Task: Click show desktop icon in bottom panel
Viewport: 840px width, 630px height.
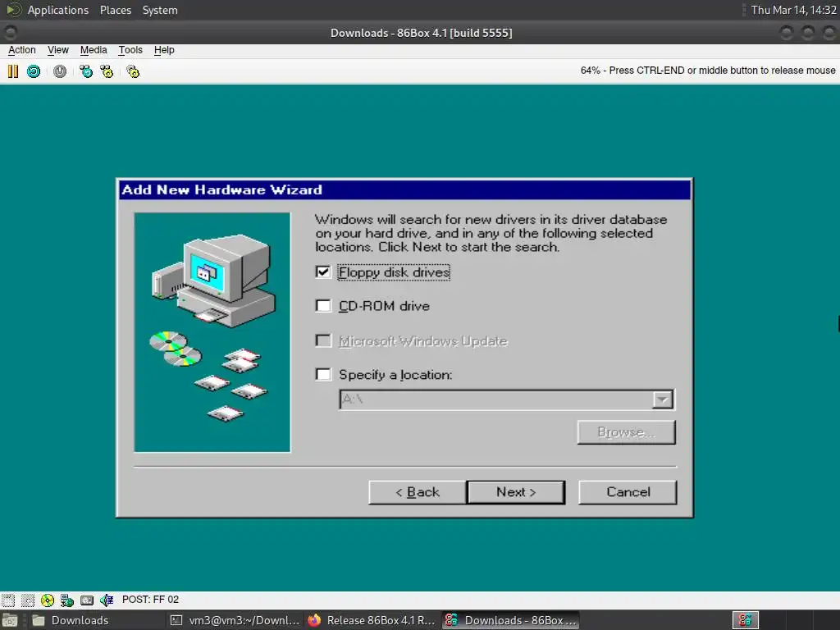Action: tap(10, 620)
